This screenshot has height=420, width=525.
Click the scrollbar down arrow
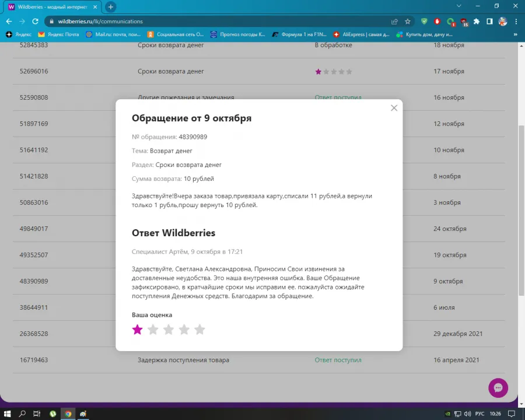point(521,404)
